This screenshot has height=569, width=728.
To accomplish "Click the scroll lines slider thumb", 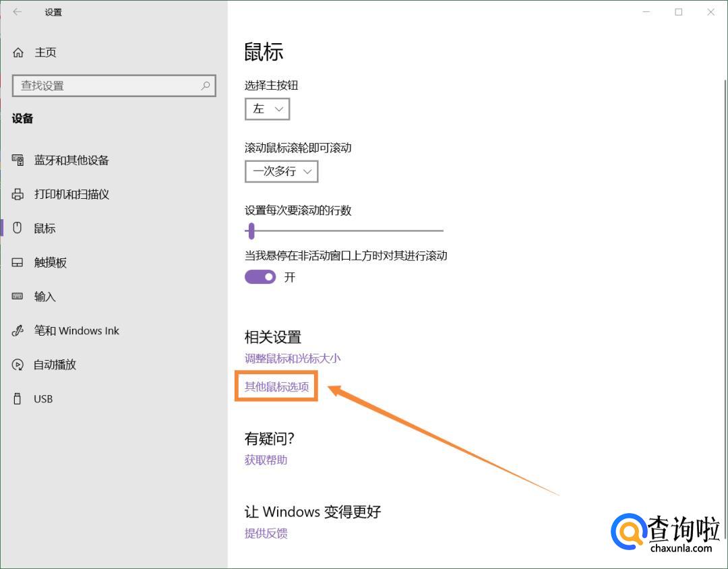I will [251, 231].
